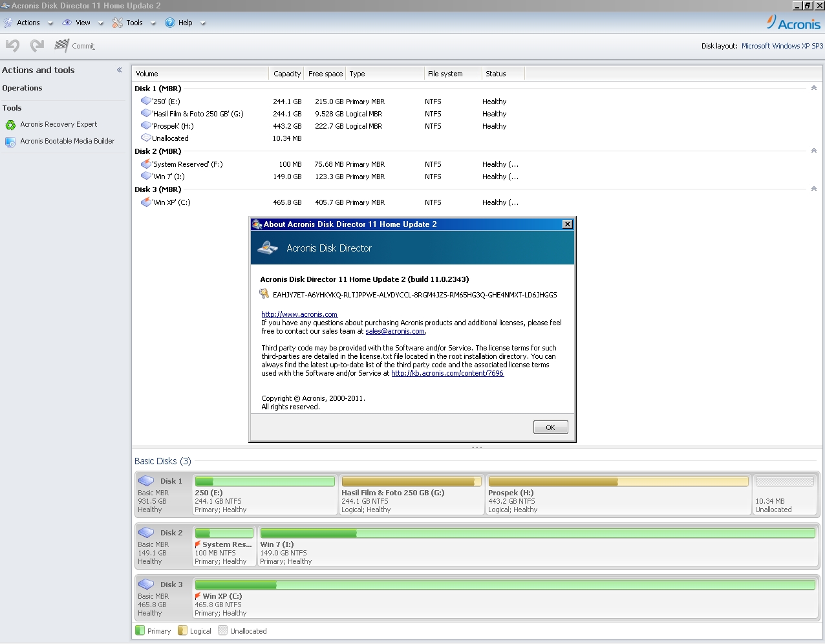825x644 pixels.
Task: Click the Tools wrench icon
Action: 117,23
